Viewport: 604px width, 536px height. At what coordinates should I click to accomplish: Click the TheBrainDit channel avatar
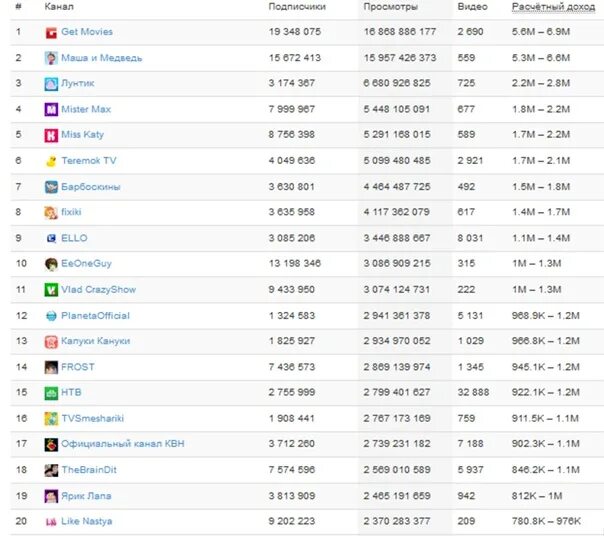point(51,470)
